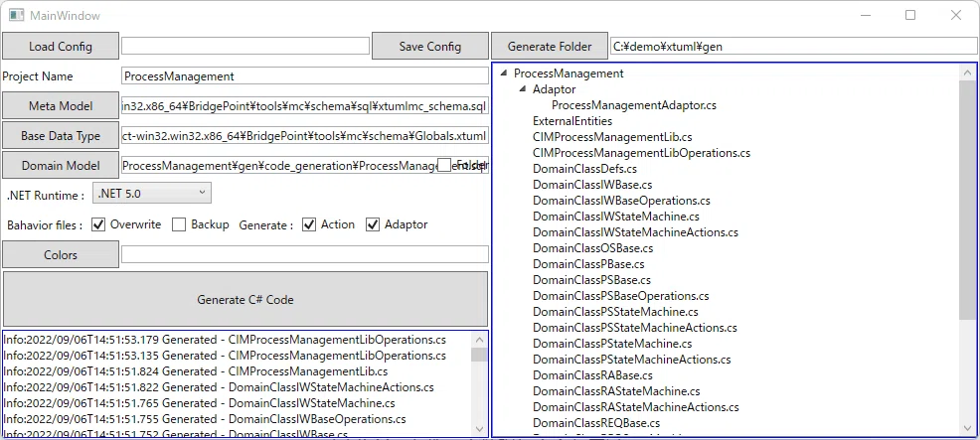Select ExternalEntities tree node
Viewport: 980px width, 440px height.
572,120
